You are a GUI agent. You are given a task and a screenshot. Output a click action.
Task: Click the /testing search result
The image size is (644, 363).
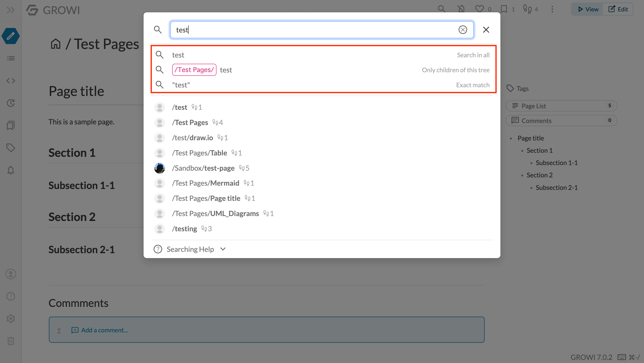[184, 229]
